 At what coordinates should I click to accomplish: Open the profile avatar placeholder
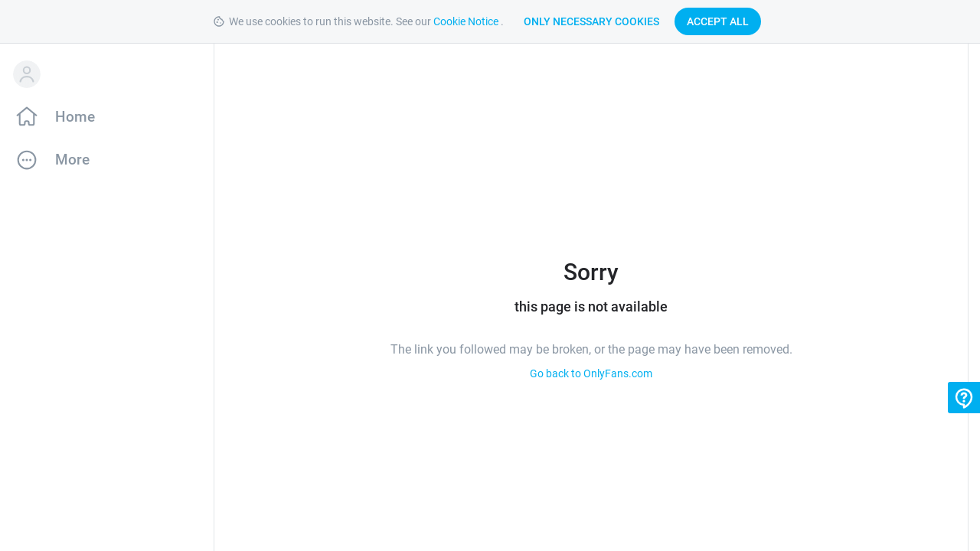pos(27,74)
